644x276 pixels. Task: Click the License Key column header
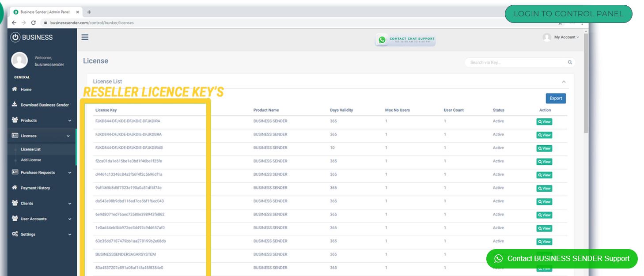106,110
